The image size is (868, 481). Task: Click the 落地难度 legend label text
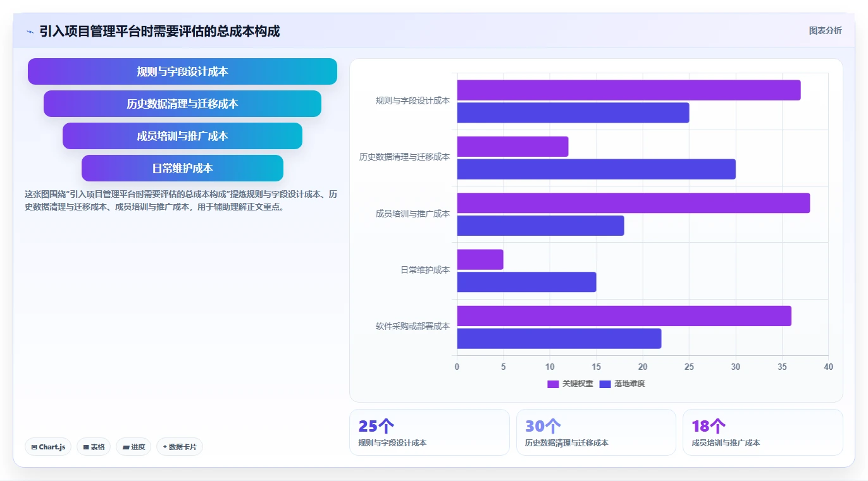pyautogui.click(x=629, y=384)
